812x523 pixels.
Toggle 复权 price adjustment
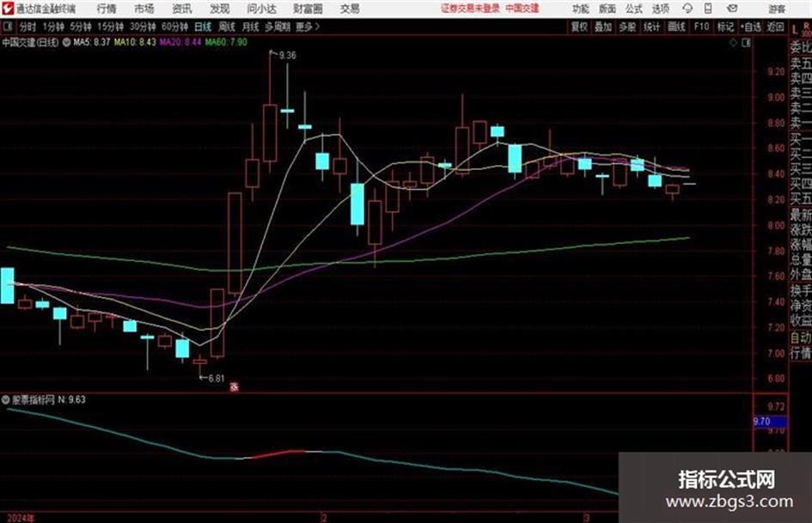pos(579,27)
